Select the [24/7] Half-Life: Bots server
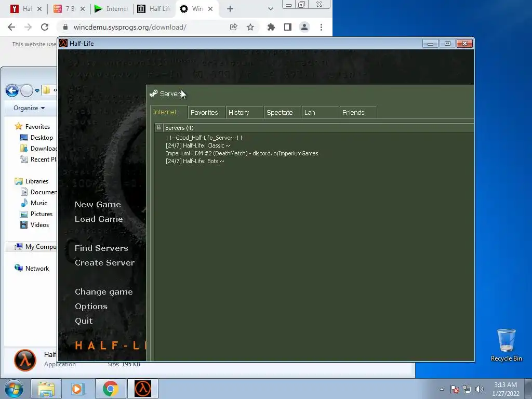Screen dimensions: 532x399 (195, 161)
